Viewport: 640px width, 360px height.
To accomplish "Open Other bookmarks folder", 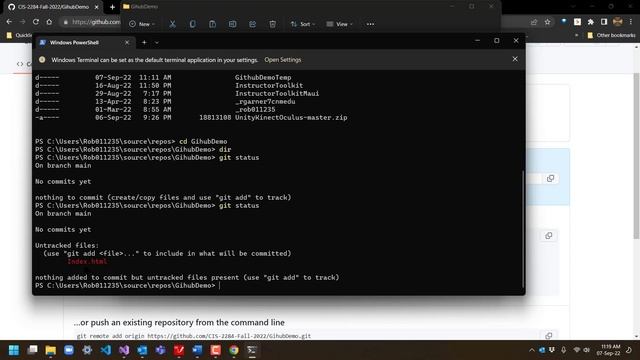I will point(611,36).
